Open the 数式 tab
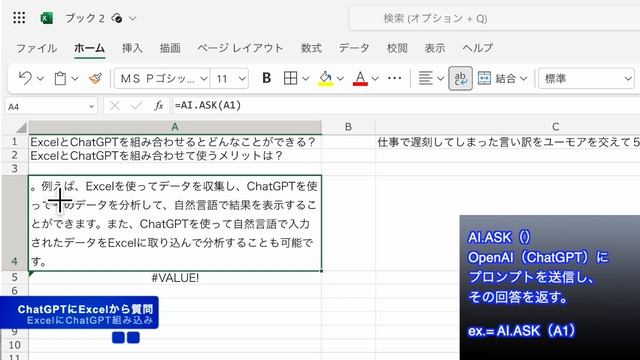This screenshot has width=640, height=360. click(311, 48)
